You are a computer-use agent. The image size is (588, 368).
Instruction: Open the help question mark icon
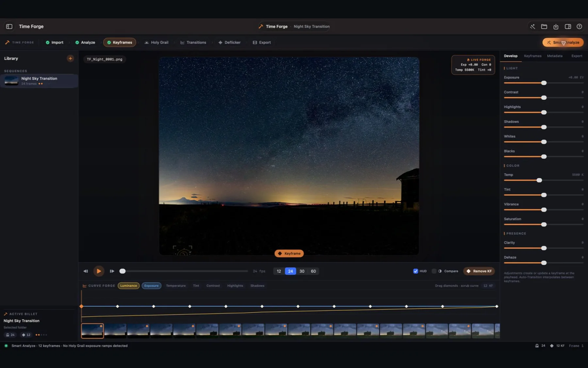coord(579,26)
